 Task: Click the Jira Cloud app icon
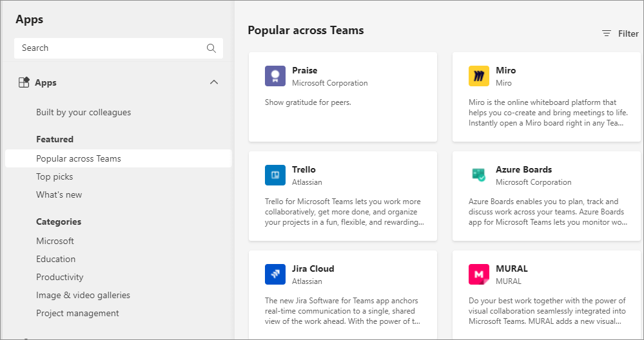(x=275, y=274)
